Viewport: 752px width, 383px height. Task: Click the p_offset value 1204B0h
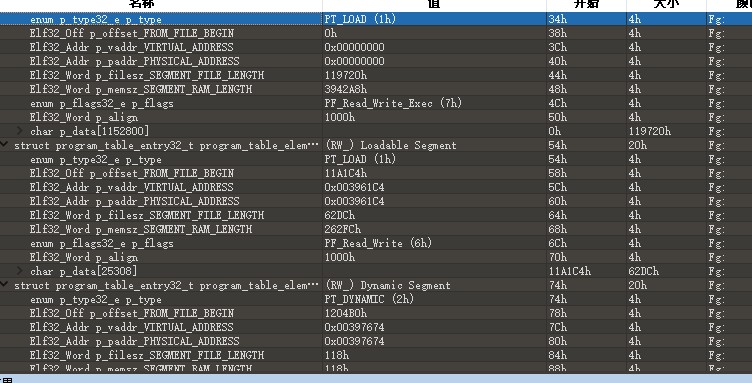(x=346, y=313)
